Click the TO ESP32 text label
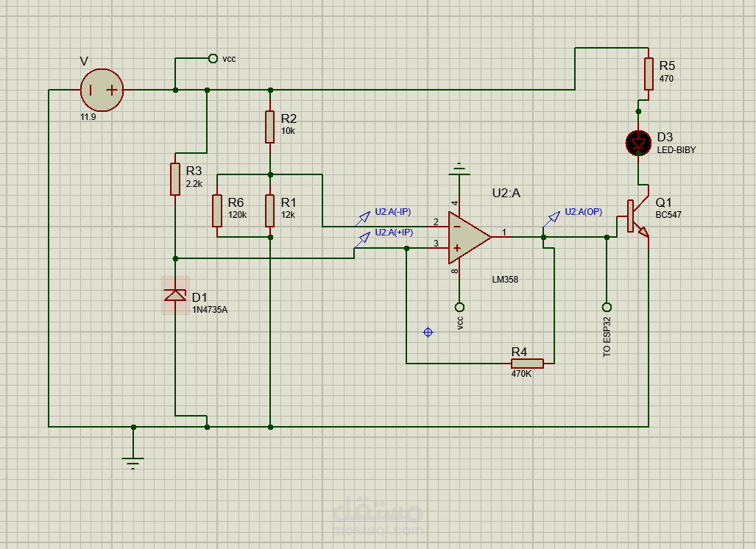The width and height of the screenshot is (756, 549). coord(607,337)
